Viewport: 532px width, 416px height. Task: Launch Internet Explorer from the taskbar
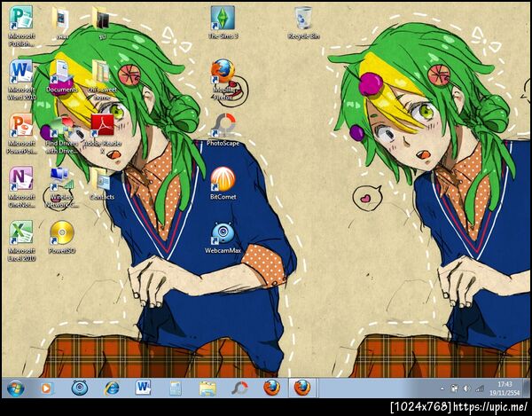112,388
